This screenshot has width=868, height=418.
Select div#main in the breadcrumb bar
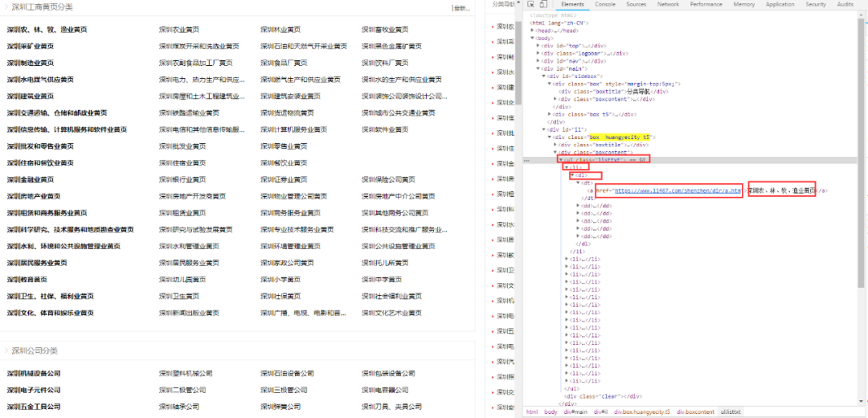[x=575, y=412]
